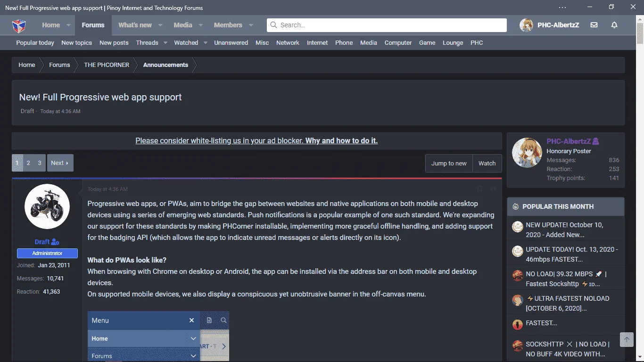Screen dimensions: 644x362
Task: Open the alerts bell icon
Action: pos(614,25)
